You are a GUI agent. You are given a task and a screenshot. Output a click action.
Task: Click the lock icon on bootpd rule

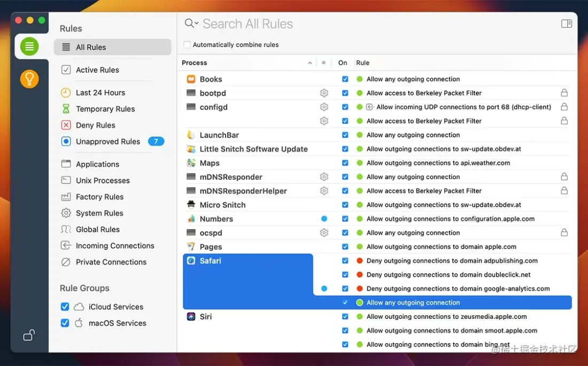pos(564,93)
